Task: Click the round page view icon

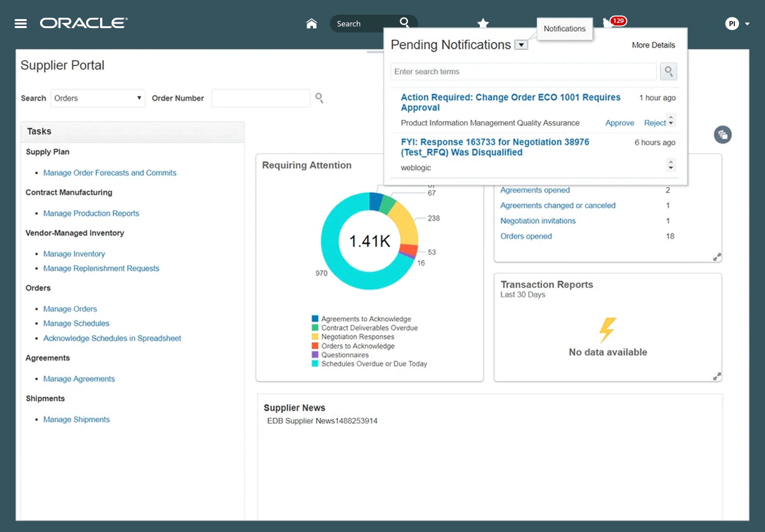Action: 723,134
